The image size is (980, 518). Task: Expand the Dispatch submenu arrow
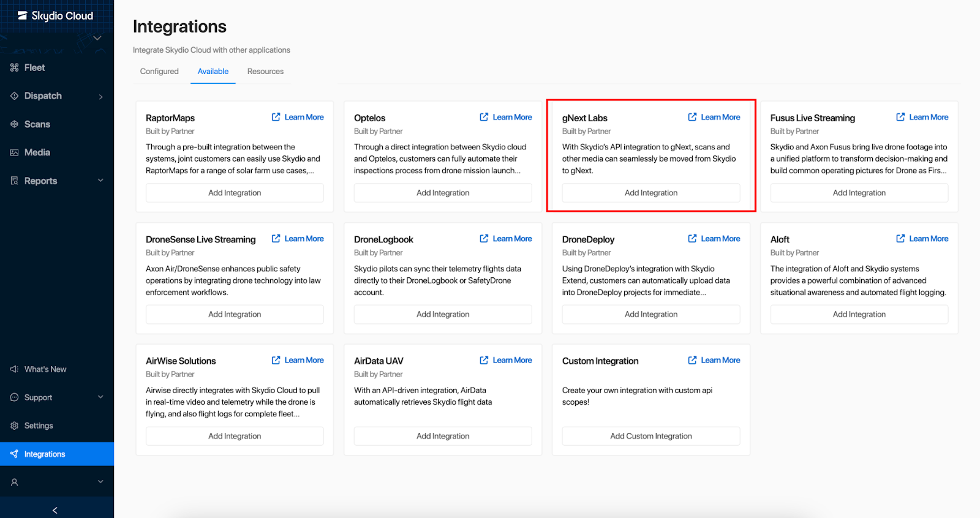100,97
